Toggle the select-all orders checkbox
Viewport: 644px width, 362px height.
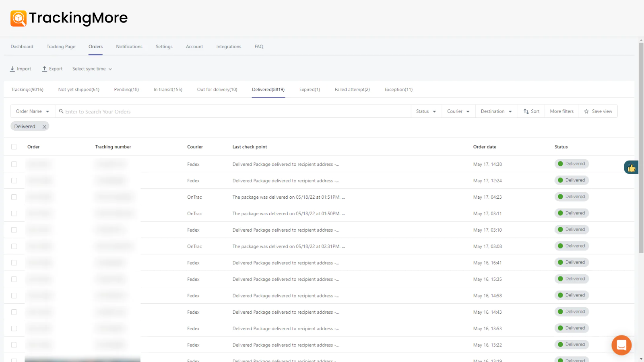click(x=14, y=147)
